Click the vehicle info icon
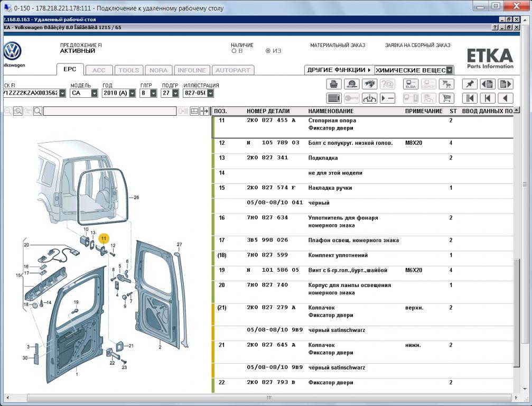Screen dimensions: 532x406 pyautogui.click(x=369, y=98)
